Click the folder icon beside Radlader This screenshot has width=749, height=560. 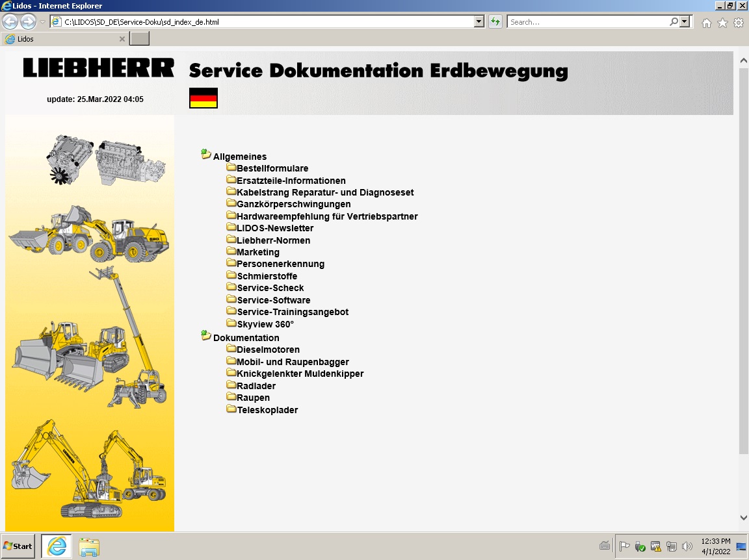(231, 385)
